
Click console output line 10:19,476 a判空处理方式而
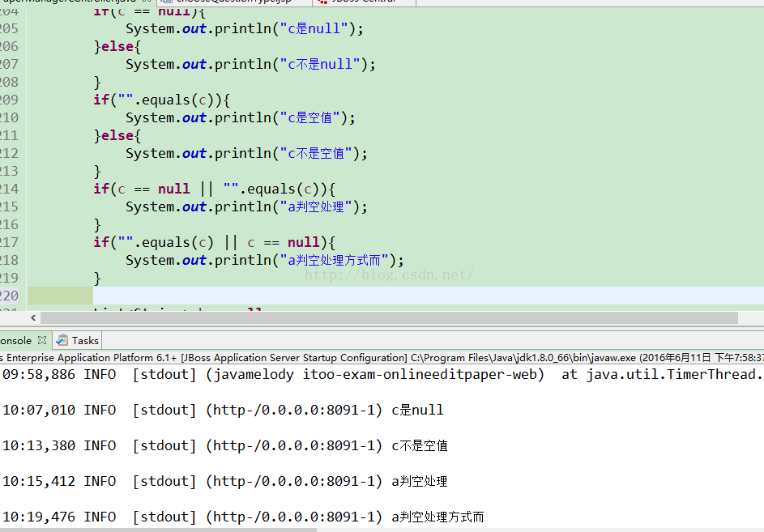point(243,517)
